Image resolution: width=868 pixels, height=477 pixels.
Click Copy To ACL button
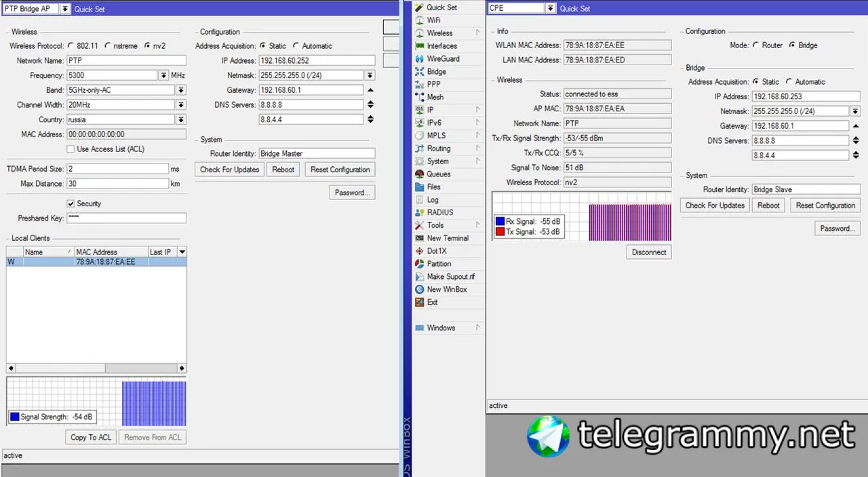[91, 438]
